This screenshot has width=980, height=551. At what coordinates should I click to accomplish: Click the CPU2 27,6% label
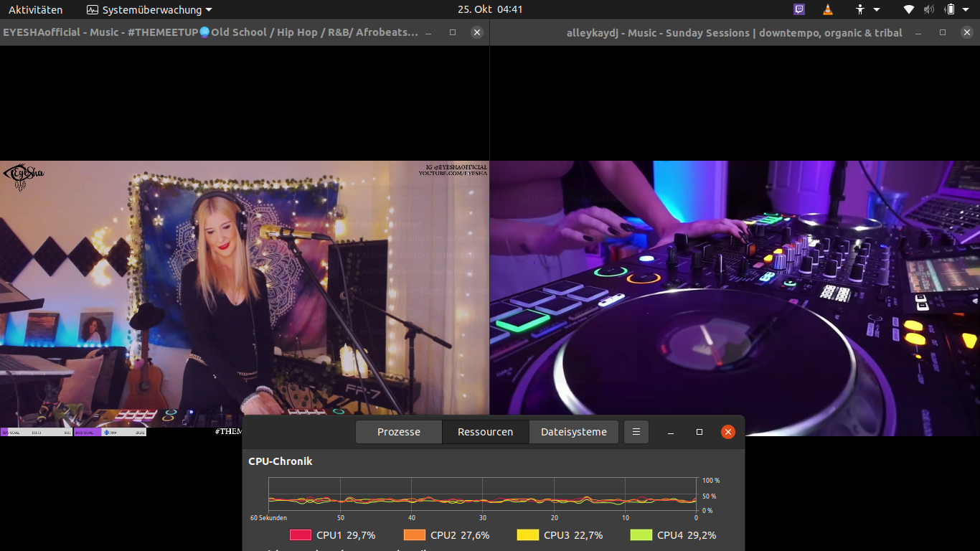click(x=460, y=535)
